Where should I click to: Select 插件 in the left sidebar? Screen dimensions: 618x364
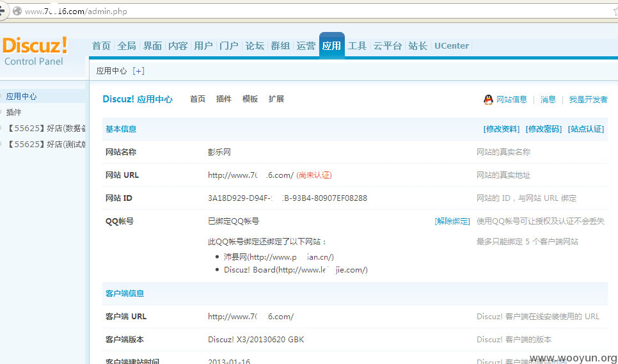click(14, 113)
